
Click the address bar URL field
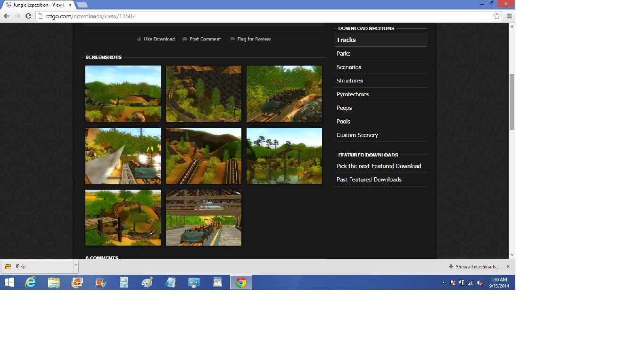point(264,16)
